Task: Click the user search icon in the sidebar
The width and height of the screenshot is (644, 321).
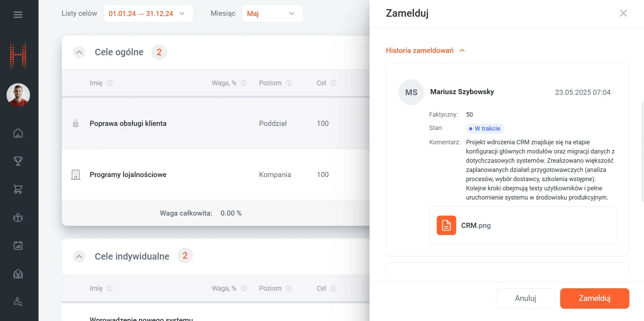Action: click(x=18, y=302)
